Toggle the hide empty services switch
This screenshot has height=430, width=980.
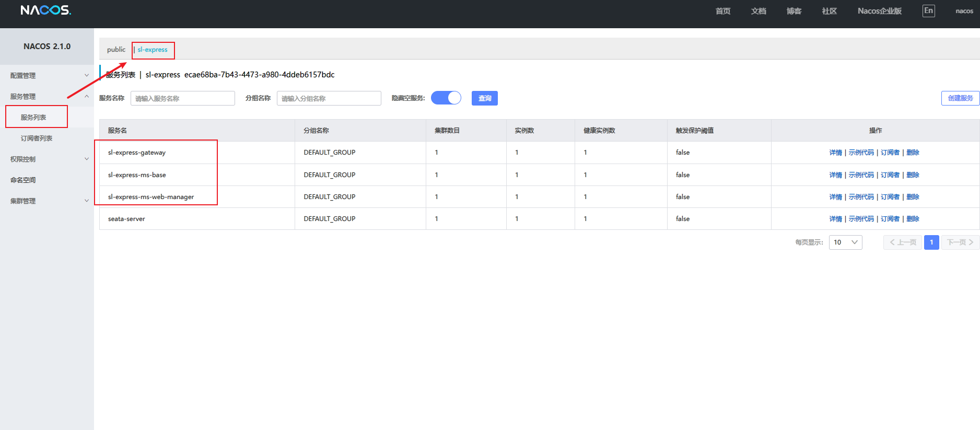[446, 98]
